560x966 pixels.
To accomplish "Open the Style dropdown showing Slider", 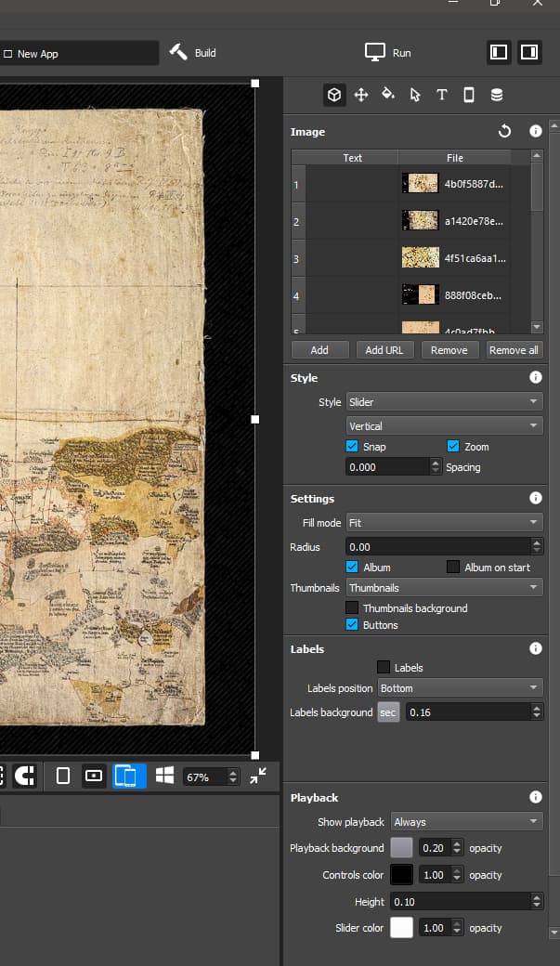I will (444, 401).
